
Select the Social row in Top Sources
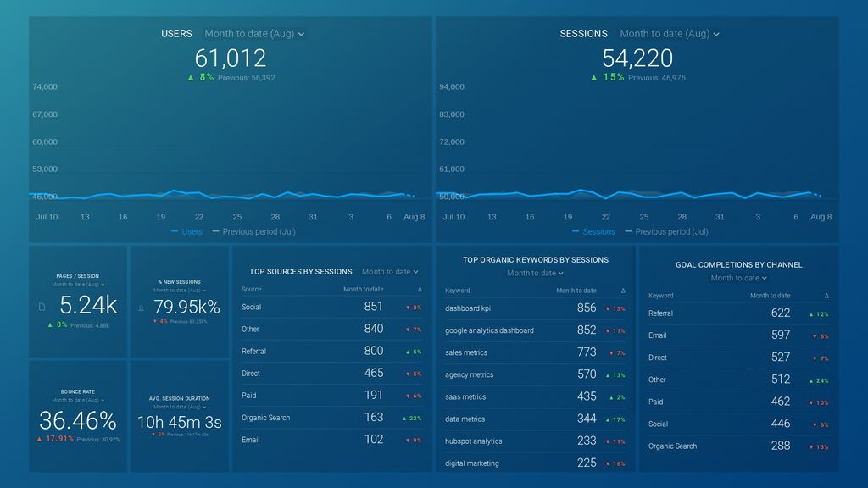pyautogui.click(x=331, y=307)
